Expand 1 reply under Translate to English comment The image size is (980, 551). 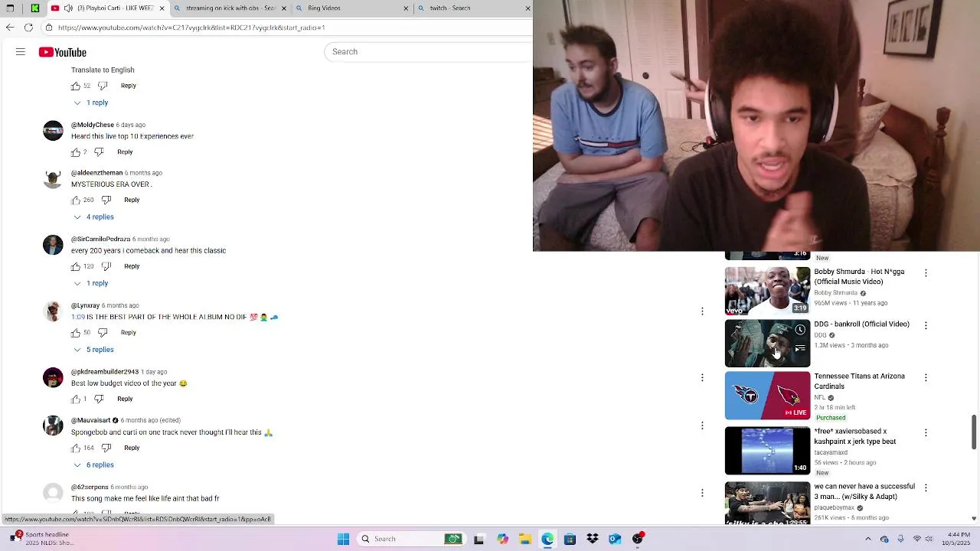[x=91, y=103]
